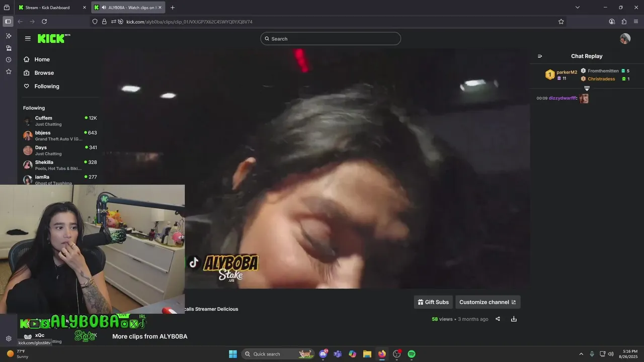Open bookmarks star icon in Firefox sidebar
Viewport: 644px width, 362px height.
[x=9, y=71]
